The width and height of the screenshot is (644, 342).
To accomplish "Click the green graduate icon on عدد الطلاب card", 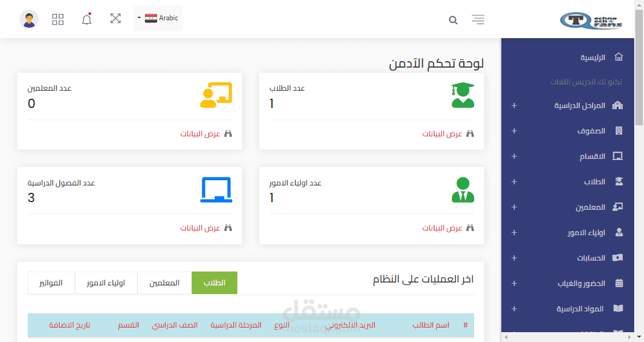I will click(463, 95).
